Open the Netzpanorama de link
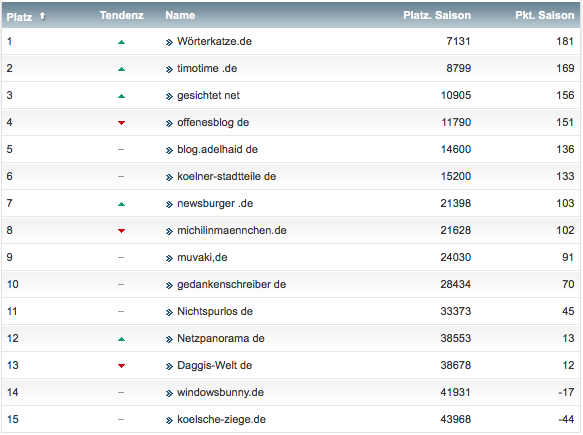Screen dimensions: 583x435 [x=221, y=338]
